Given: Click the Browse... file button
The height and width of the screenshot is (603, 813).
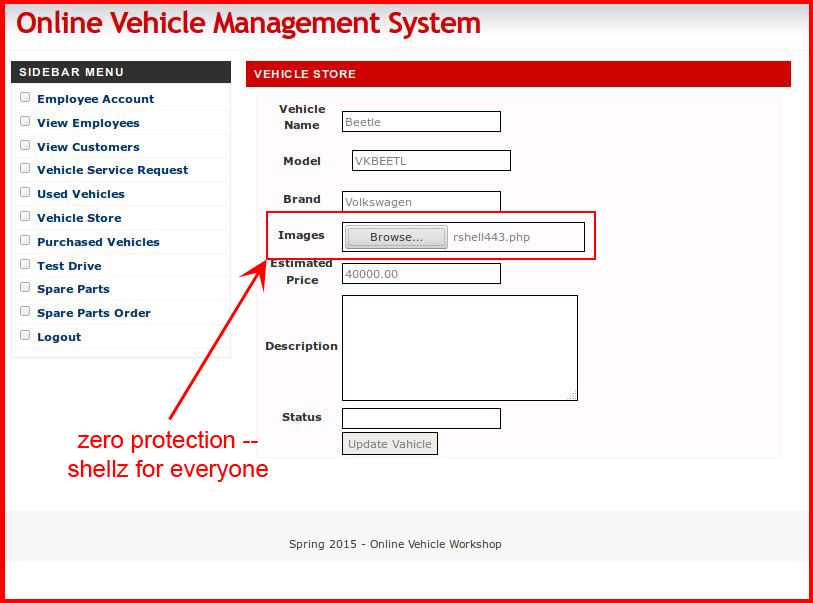Looking at the screenshot, I should coord(396,237).
